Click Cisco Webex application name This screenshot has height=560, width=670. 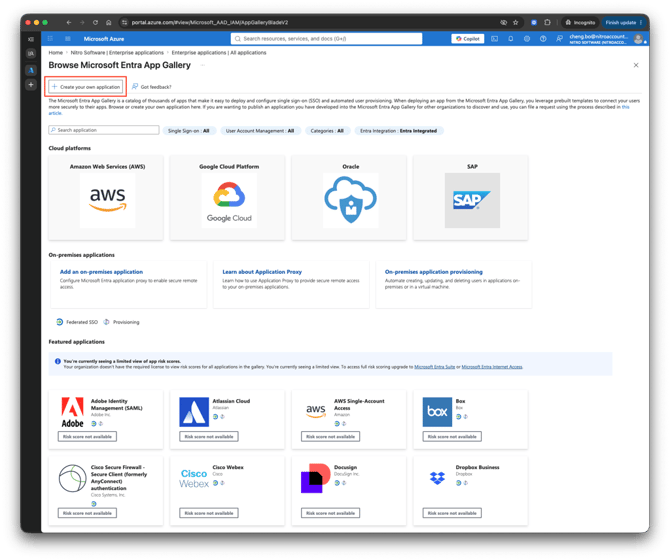pos(228,467)
